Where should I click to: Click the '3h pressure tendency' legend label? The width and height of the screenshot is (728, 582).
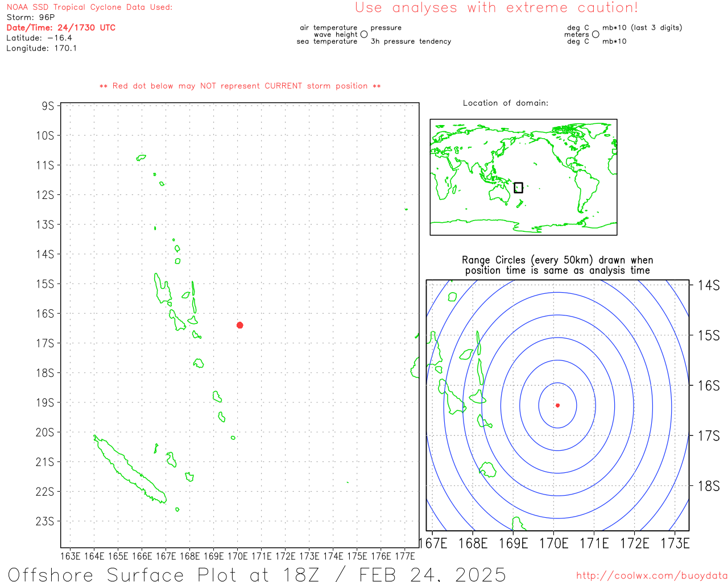click(x=411, y=41)
